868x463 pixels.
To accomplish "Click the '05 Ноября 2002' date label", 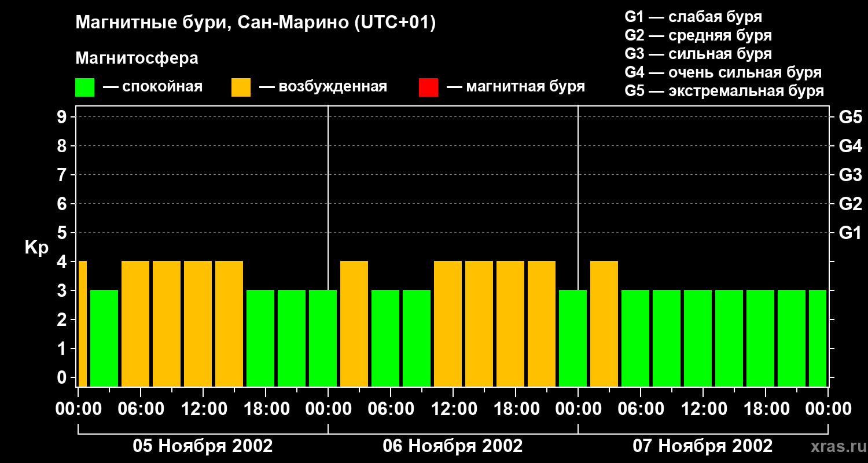I will click(x=203, y=446).
